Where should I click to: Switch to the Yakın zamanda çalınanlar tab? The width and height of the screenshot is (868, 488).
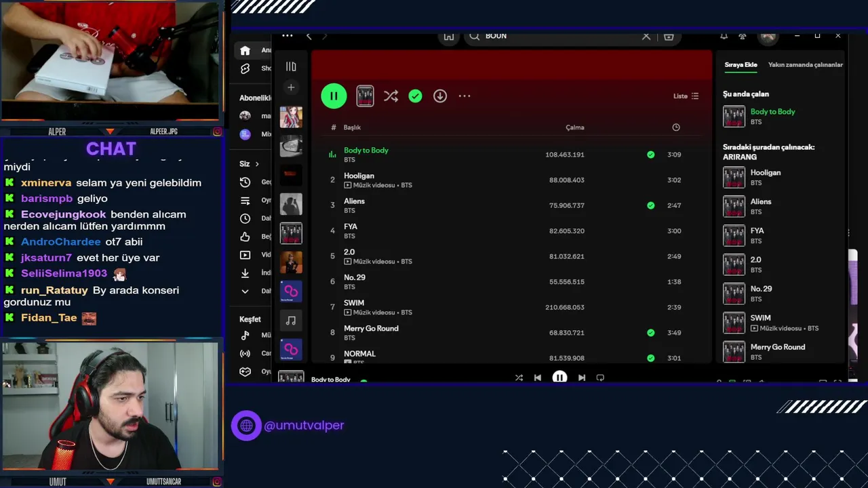(806, 65)
